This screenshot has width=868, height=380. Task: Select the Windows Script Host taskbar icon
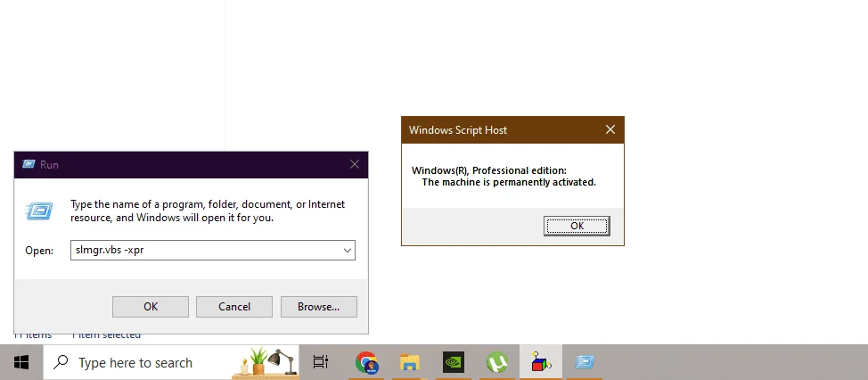pos(540,363)
